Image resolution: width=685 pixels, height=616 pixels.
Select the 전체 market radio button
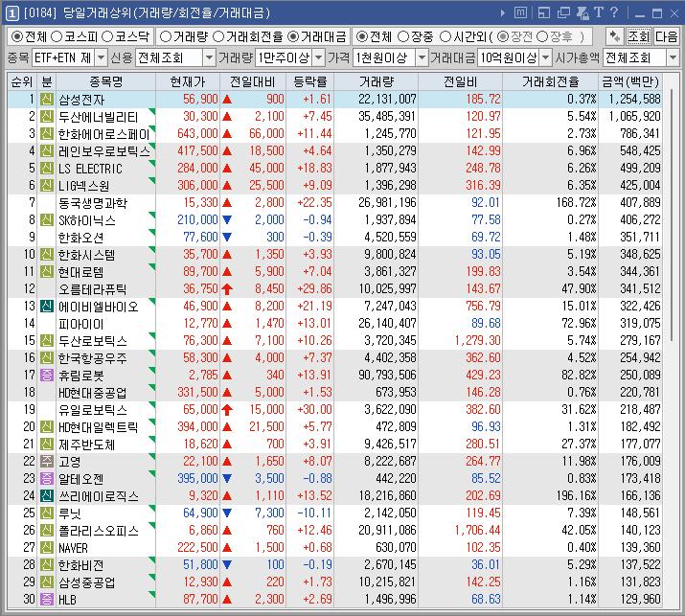[16, 36]
